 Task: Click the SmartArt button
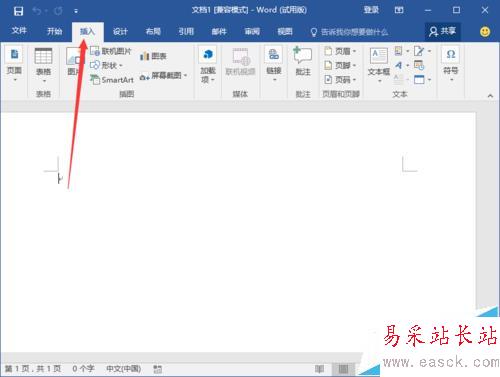[x=112, y=80]
